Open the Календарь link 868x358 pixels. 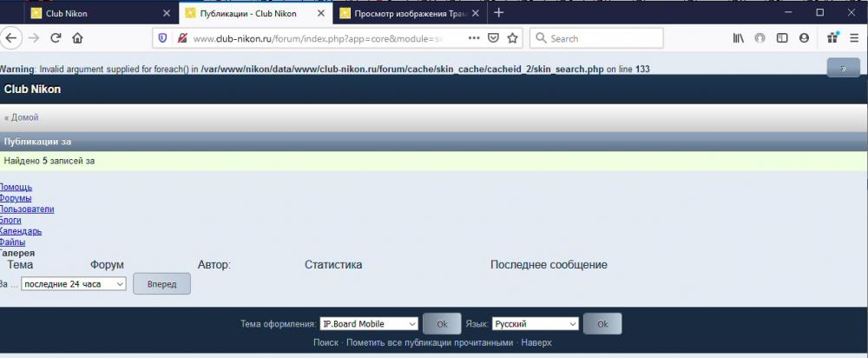21,231
